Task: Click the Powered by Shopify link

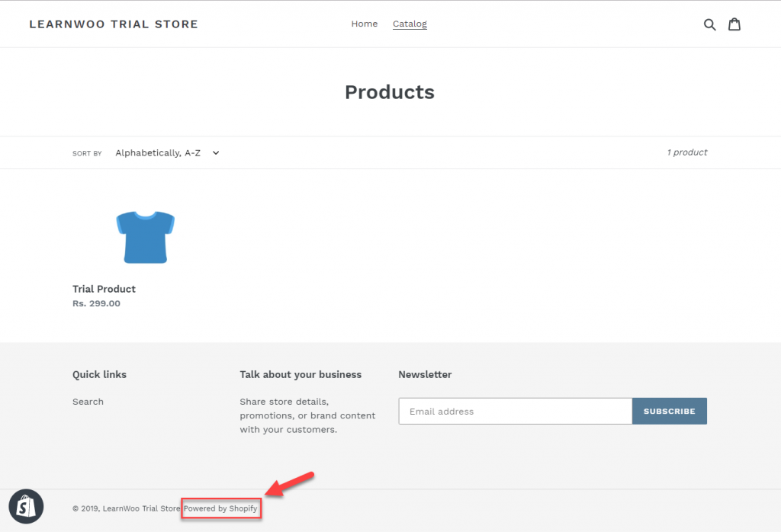Action: (x=220, y=508)
